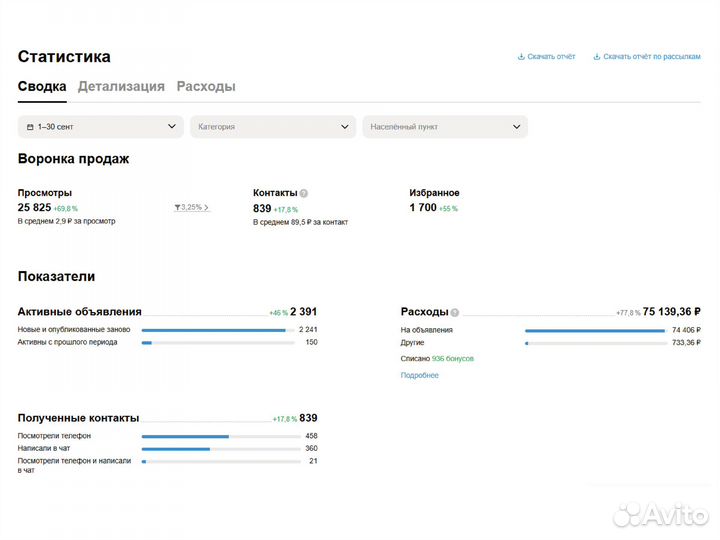Screen dimensions: 720x540
Task: Click the "936 бонусов" link
Action: pyautogui.click(x=452, y=358)
